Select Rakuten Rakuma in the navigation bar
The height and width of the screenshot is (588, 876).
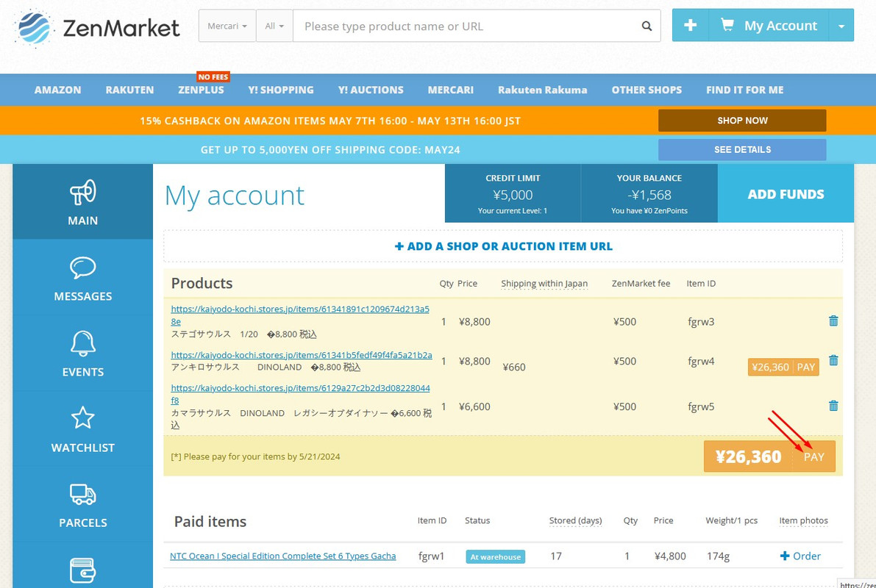pyautogui.click(x=543, y=90)
